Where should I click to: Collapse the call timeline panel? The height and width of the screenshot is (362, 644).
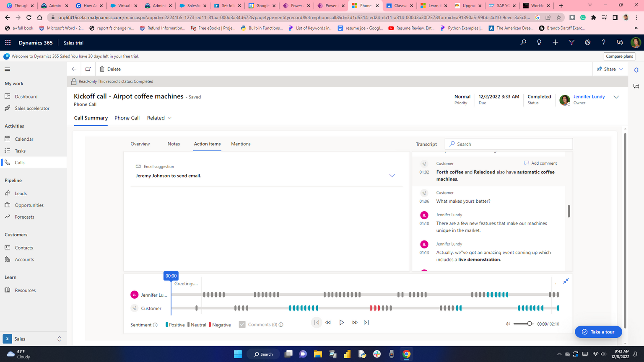coord(566,281)
